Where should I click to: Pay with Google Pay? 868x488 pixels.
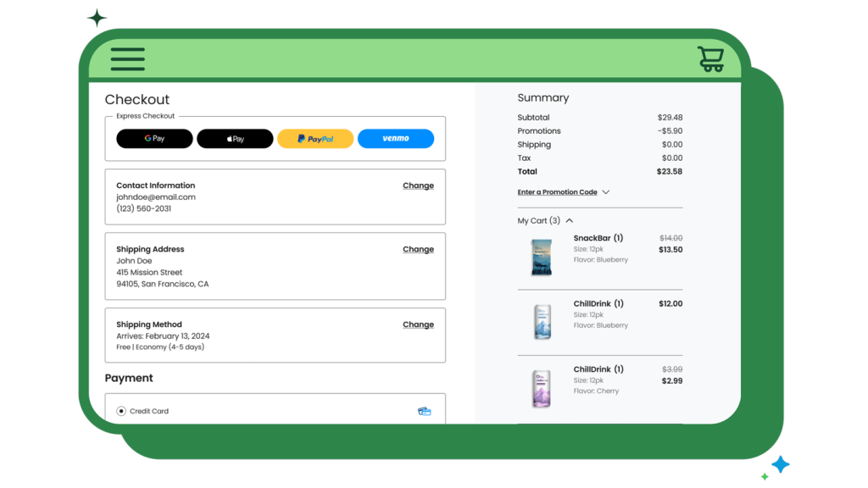154,139
